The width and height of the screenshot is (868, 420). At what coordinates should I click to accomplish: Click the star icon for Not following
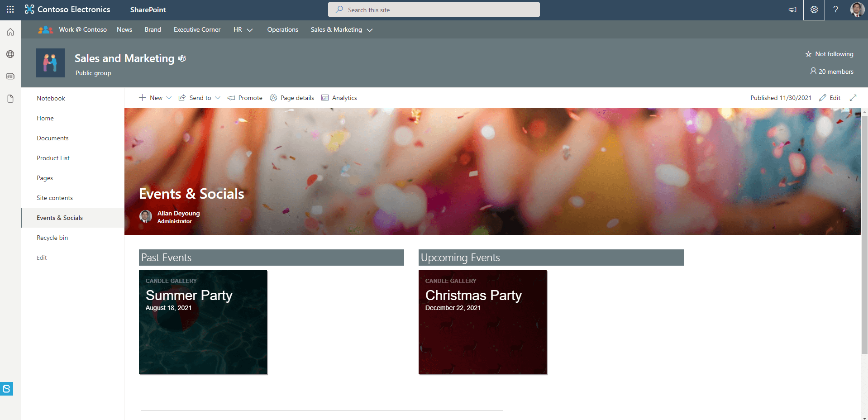(x=808, y=54)
